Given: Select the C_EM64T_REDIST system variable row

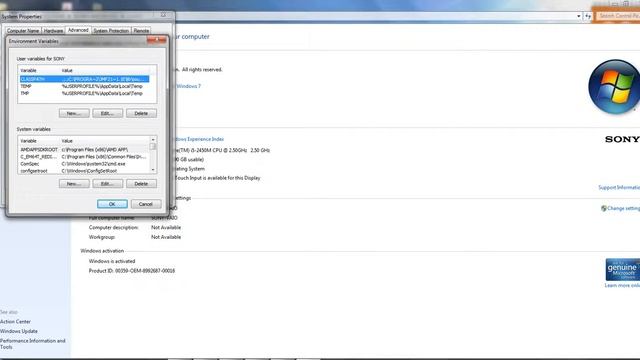Looking at the screenshot, I should [x=84, y=156].
